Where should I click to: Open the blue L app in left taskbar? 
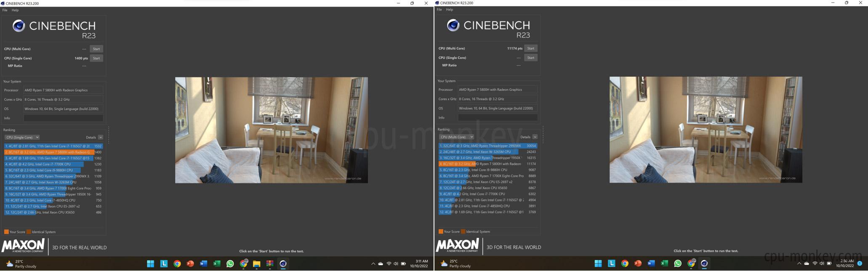click(x=164, y=264)
